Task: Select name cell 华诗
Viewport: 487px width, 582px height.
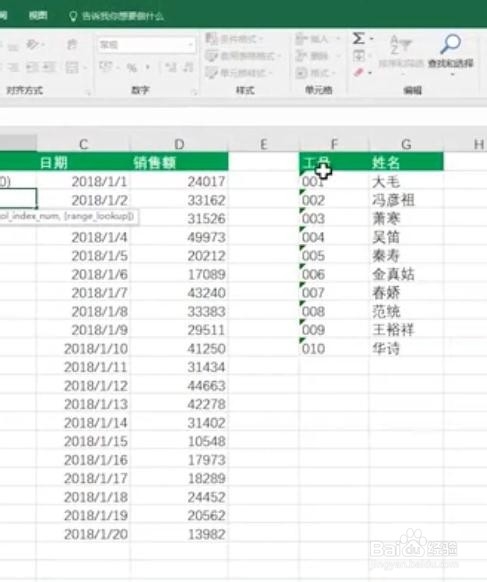Action: (x=406, y=348)
